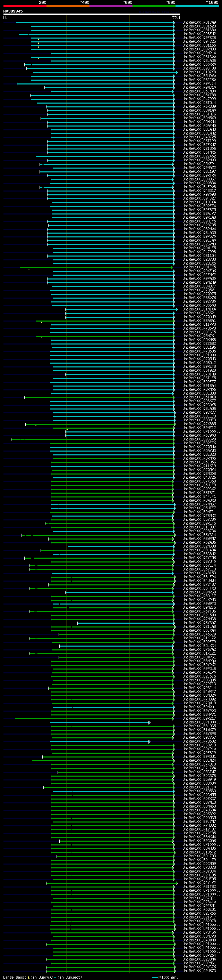Open hit UniRef100_B9SFU8
The height and width of the screenshot is (980, 222).
click(199, 68)
